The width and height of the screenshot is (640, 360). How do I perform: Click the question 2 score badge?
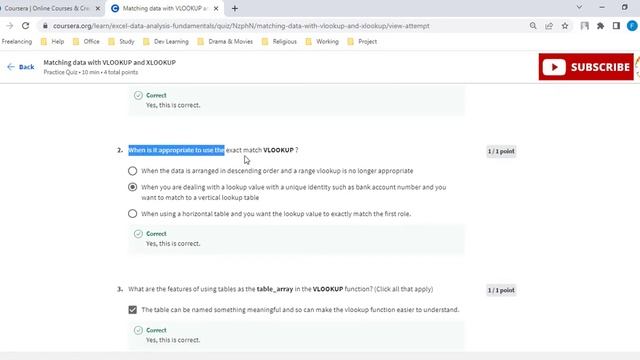501,151
